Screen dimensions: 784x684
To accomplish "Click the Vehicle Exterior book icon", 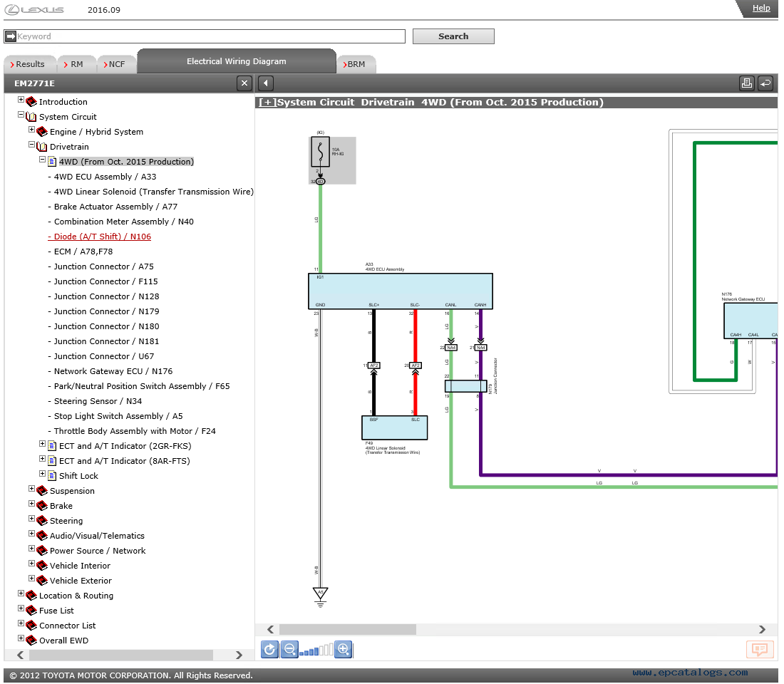I will click(42, 581).
